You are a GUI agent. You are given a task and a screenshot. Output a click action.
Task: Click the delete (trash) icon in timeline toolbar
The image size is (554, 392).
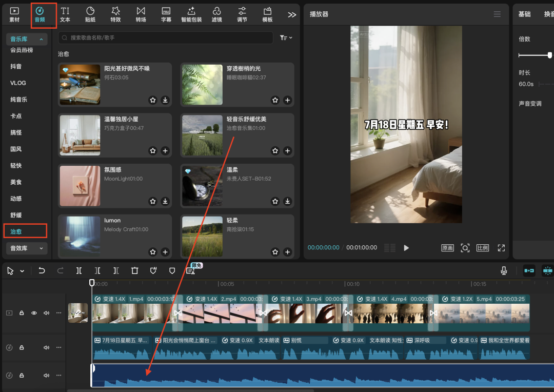[x=134, y=270]
